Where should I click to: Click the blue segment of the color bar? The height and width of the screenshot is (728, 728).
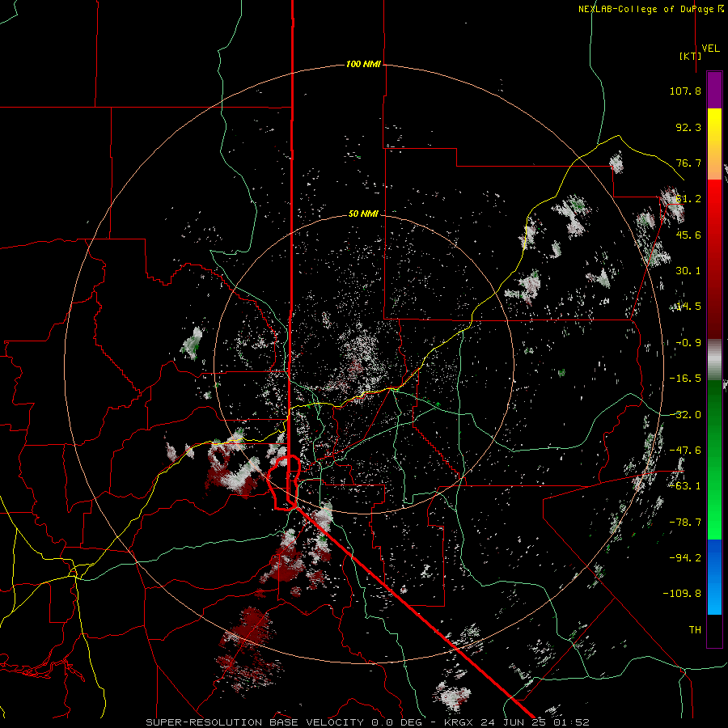[714, 577]
